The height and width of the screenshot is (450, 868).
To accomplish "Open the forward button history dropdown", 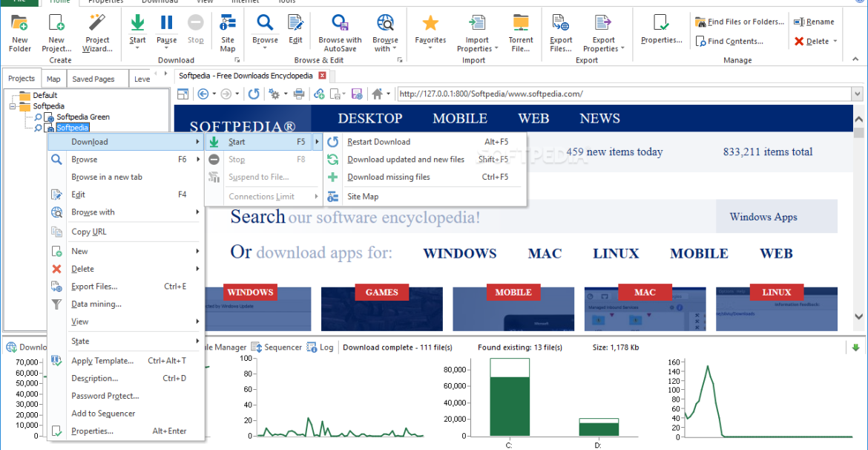I will [237, 94].
